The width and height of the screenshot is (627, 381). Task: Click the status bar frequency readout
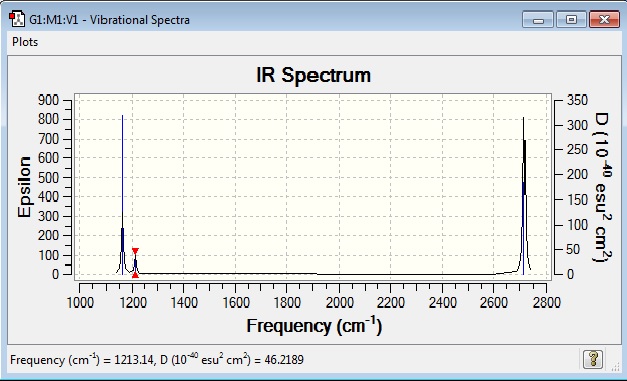point(157,359)
